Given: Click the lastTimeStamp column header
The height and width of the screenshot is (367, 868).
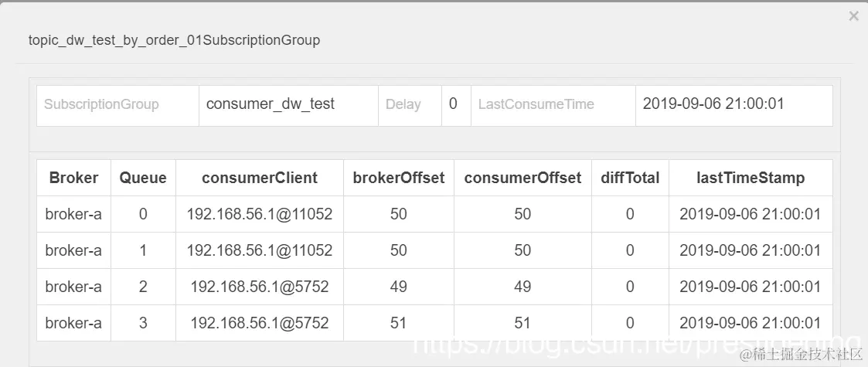Looking at the screenshot, I should pos(751,178).
